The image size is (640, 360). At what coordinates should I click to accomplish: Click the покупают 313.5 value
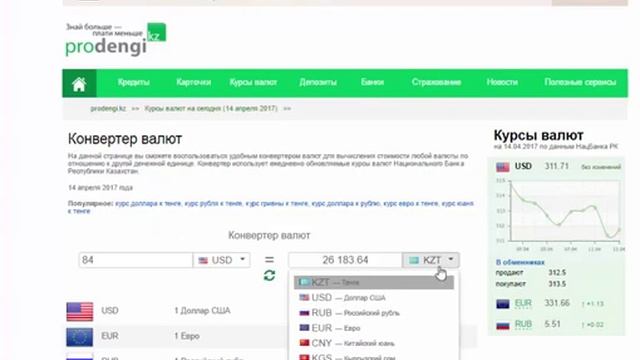(x=557, y=284)
